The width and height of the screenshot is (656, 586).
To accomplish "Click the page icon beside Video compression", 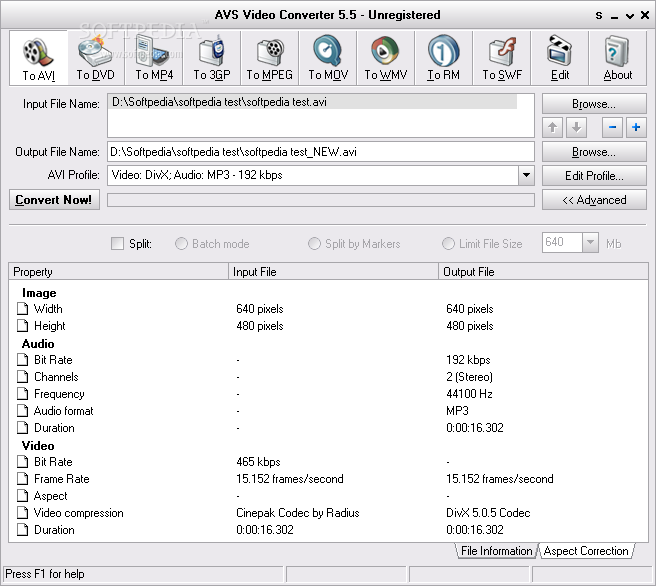I will [x=23, y=513].
